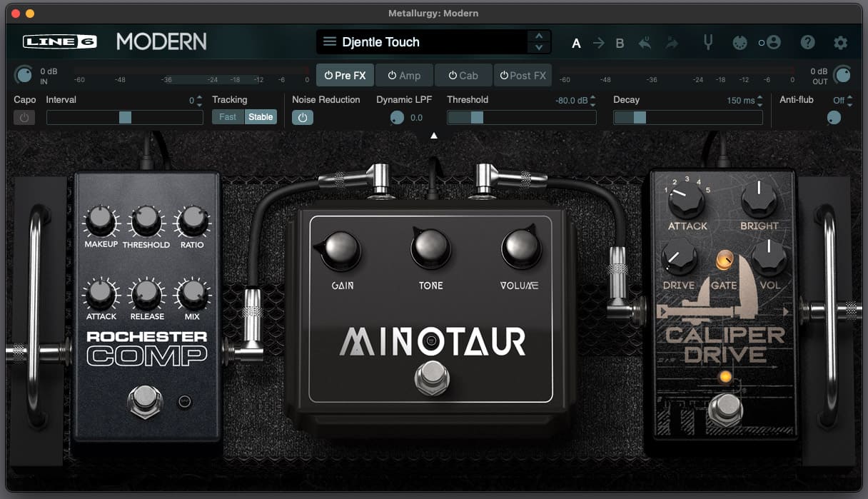Toggle the Noise Reduction power button

pyautogui.click(x=302, y=117)
